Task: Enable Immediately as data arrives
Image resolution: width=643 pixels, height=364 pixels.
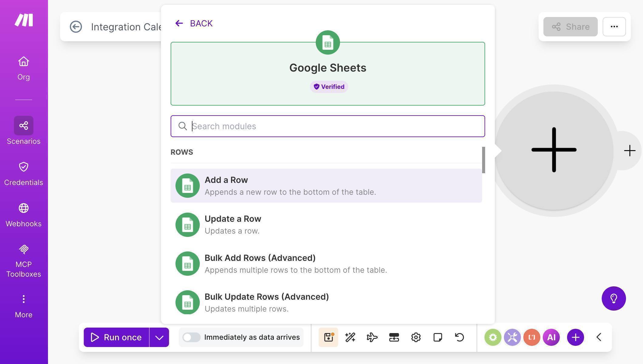Action: tap(192, 337)
